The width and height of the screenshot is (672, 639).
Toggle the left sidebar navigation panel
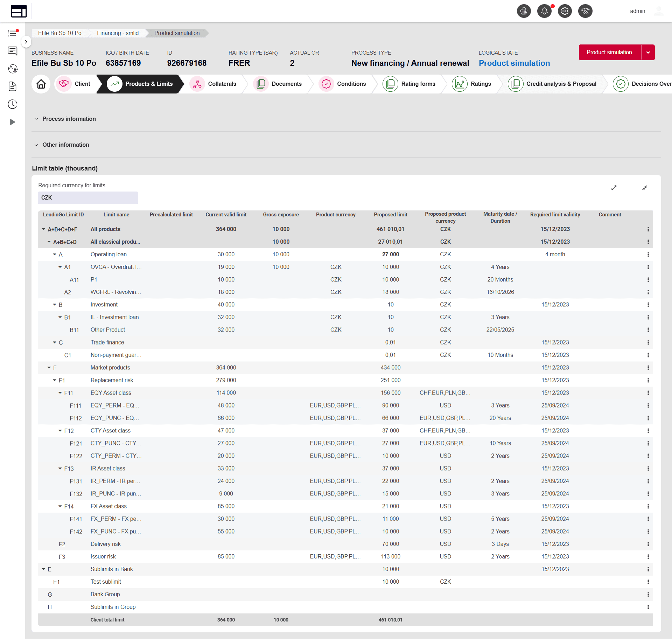(25, 41)
